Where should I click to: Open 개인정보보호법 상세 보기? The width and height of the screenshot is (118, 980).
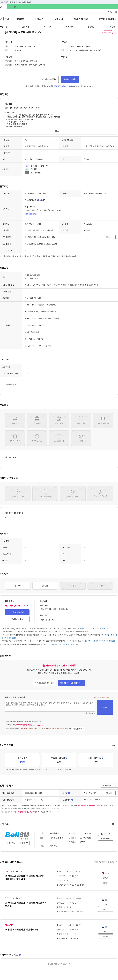pyautogui.click(x=44, y=683)
